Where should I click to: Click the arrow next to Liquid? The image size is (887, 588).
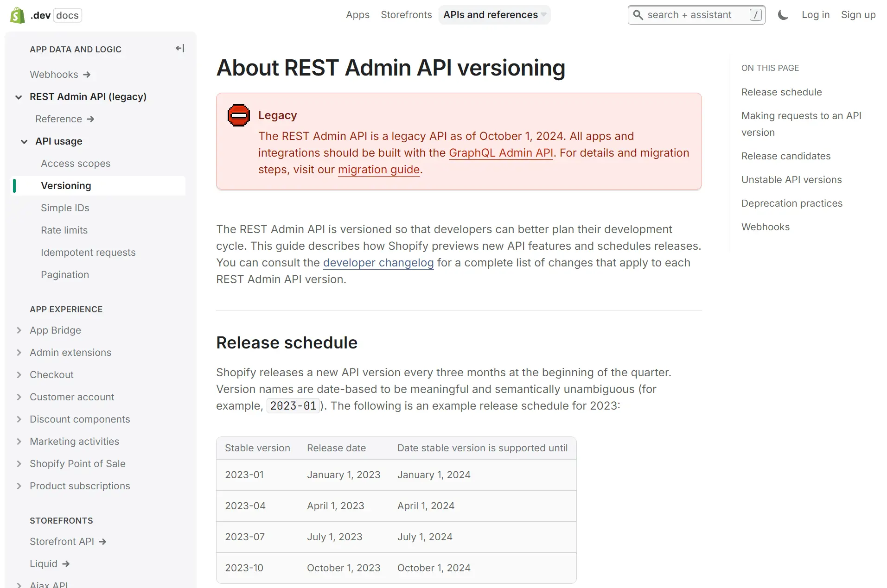[66, 564]
